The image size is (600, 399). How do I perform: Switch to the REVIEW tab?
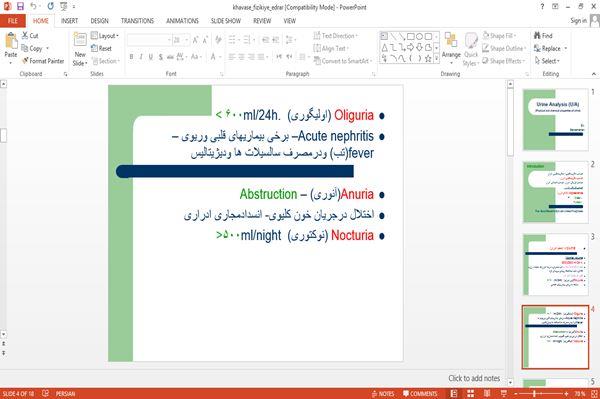pyautogui.click(x=262, y=21)
